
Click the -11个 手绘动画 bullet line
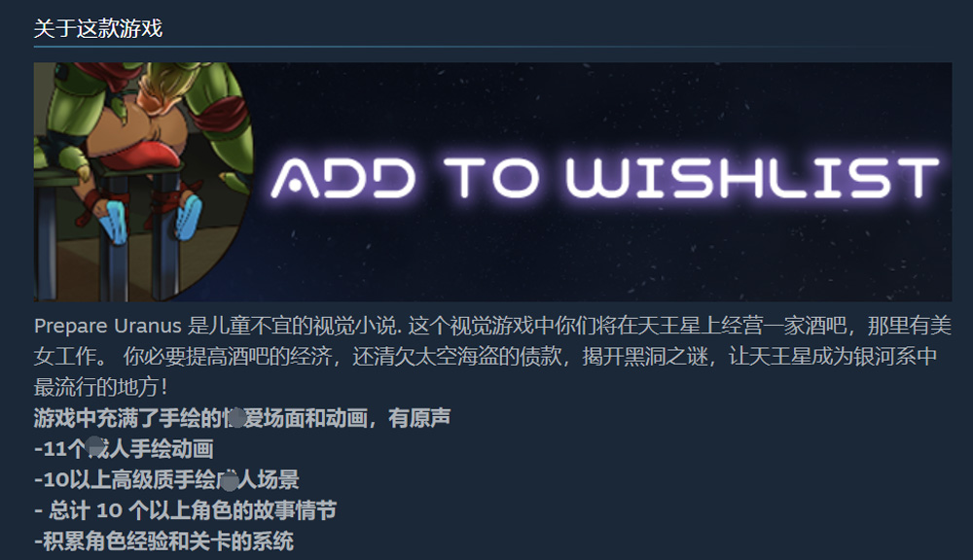coord(125,449)
